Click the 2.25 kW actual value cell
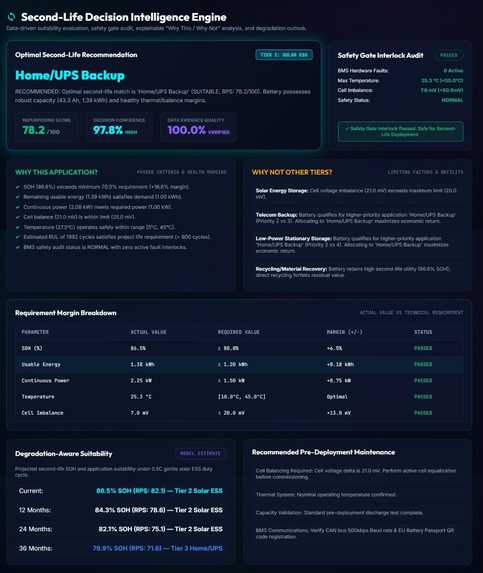Screen dimensions: 483x573 pos(141,380)
